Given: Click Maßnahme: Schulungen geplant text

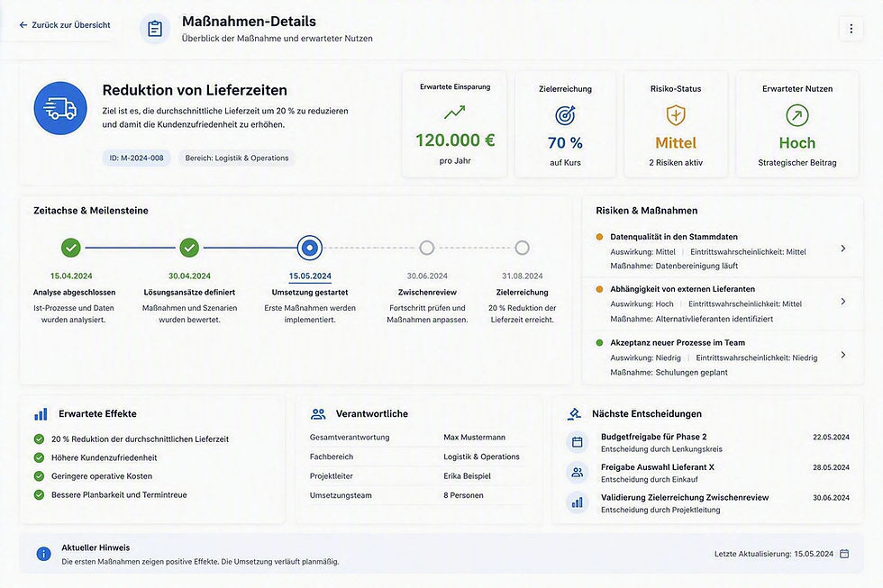Looking at the screenshot, I should 669,372.
